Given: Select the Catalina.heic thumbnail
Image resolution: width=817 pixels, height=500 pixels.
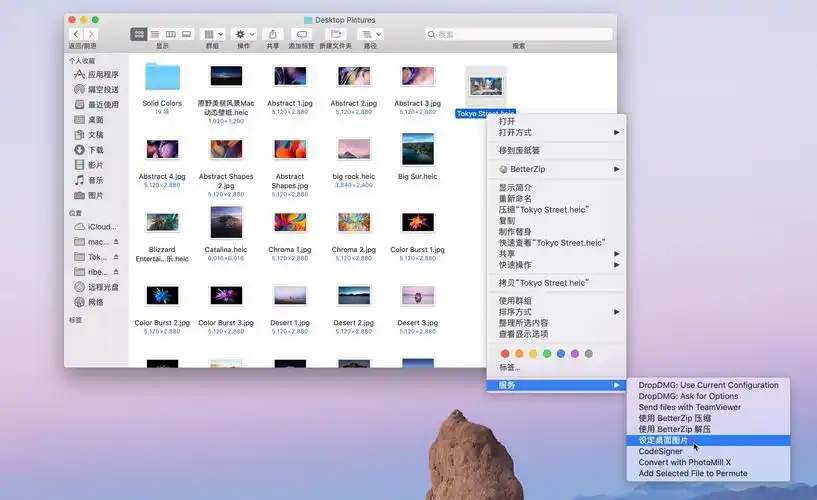Looking at the screenshot, I should (225, 222).
